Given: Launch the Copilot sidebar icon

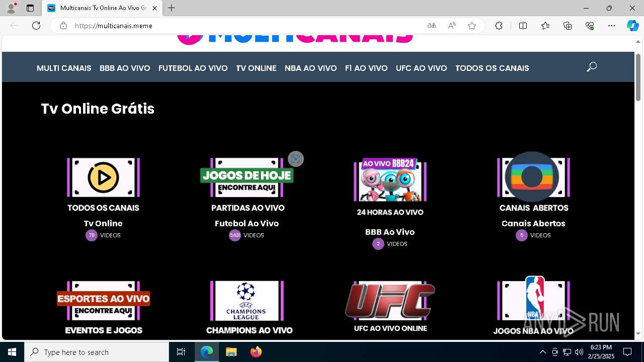Looking at the screenshot, I should pyautogui.click(x=632, y=26).
